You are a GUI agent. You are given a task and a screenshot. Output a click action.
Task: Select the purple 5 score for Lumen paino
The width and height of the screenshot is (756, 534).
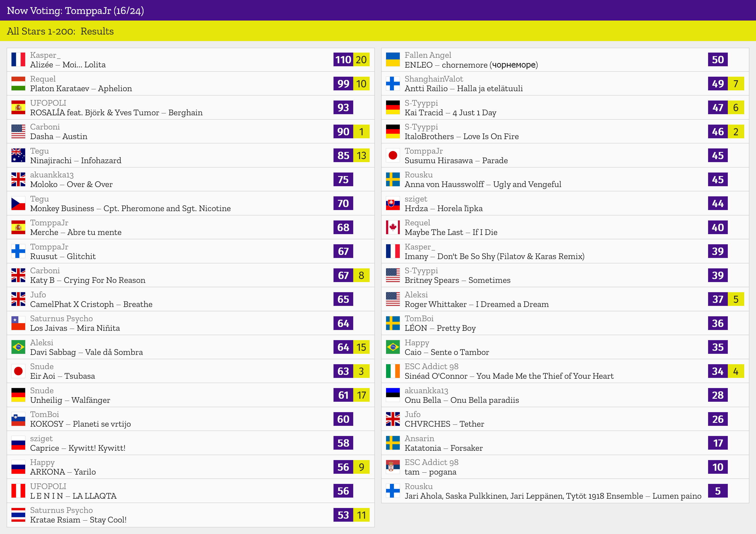pos(718,491)
